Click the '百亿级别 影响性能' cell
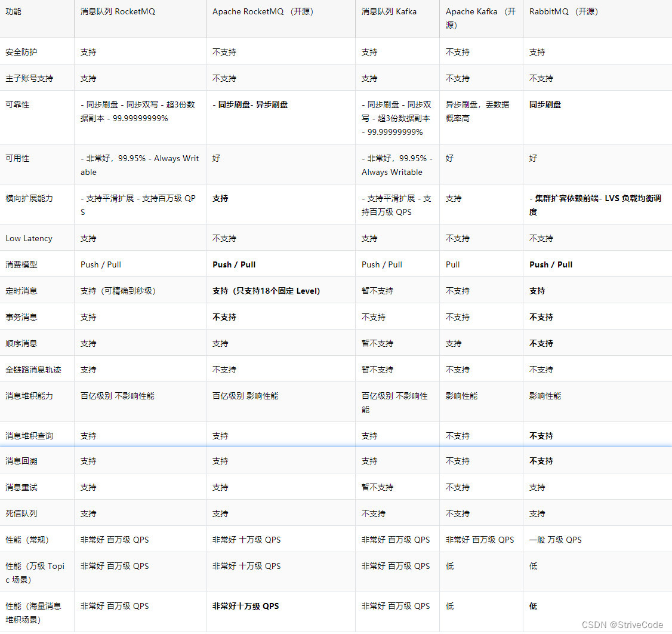 [245, 396]
